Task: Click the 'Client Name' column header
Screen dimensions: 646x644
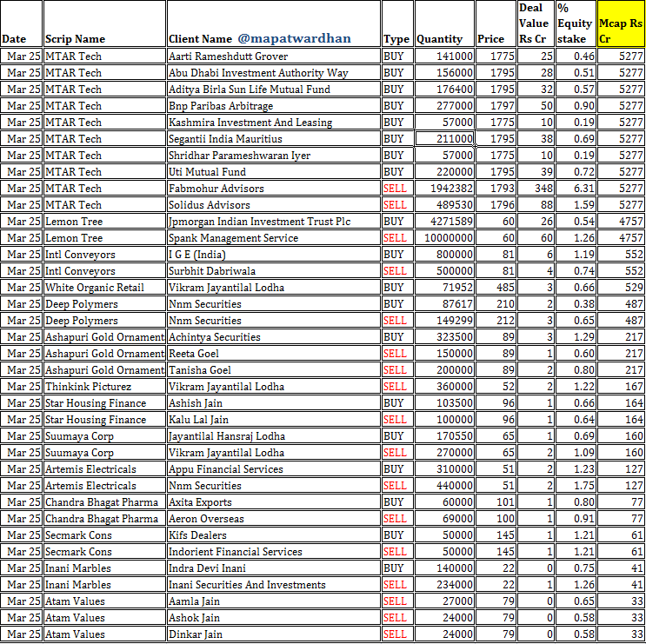Action: pyautogui.click(x=274, y=23)
